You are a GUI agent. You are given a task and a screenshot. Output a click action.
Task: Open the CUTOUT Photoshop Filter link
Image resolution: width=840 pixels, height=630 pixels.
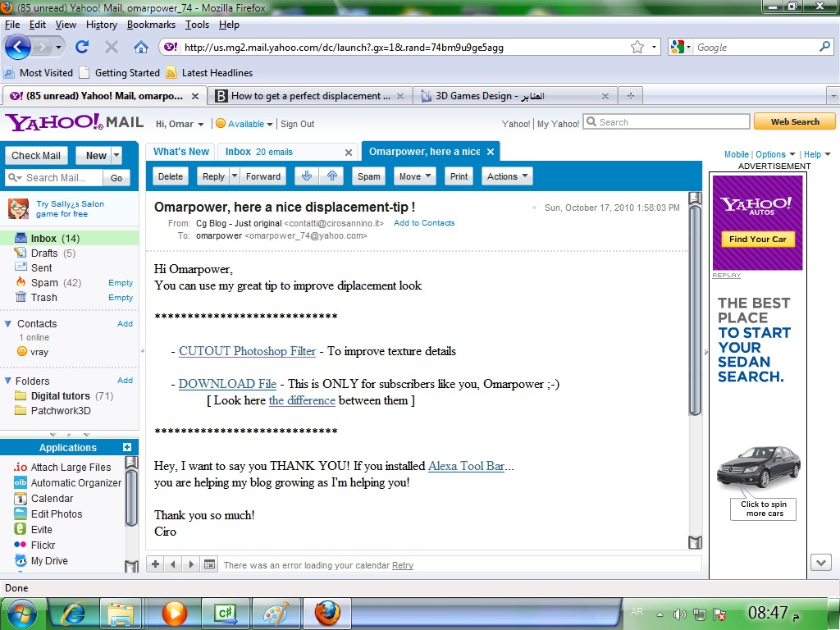point(247,351)
